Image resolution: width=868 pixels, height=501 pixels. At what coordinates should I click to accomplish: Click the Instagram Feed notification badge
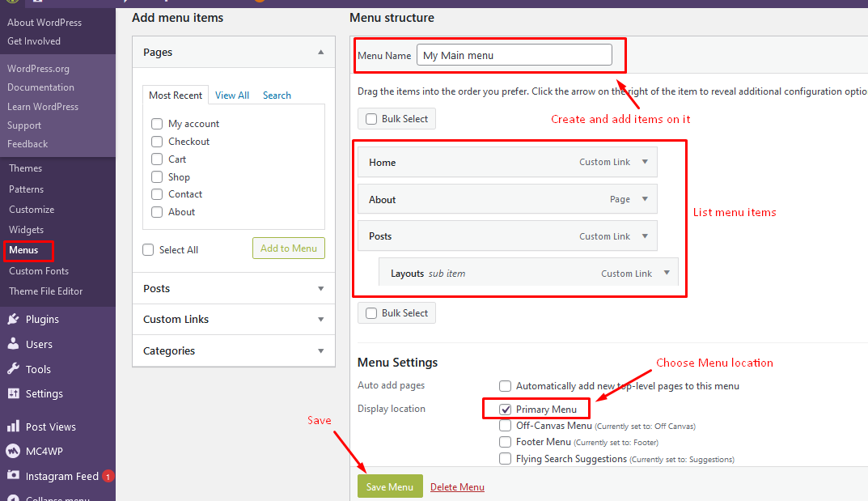click(x=108, y=476)
